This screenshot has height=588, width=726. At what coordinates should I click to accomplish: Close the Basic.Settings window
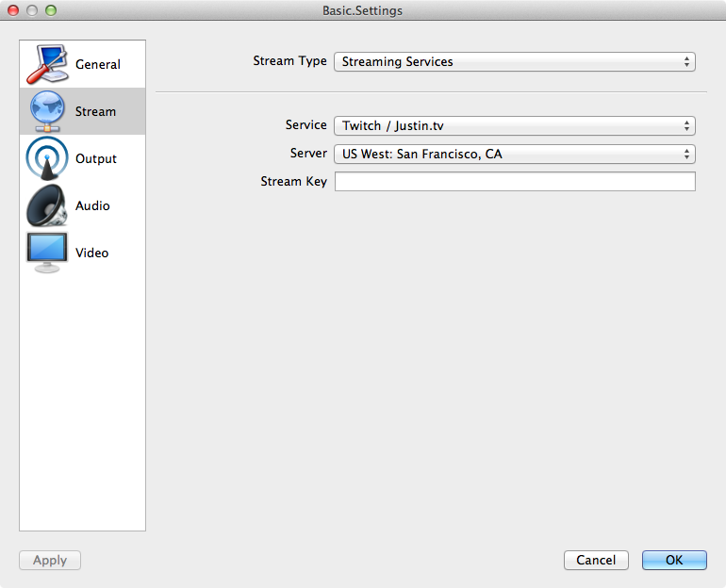pos(13,10)
